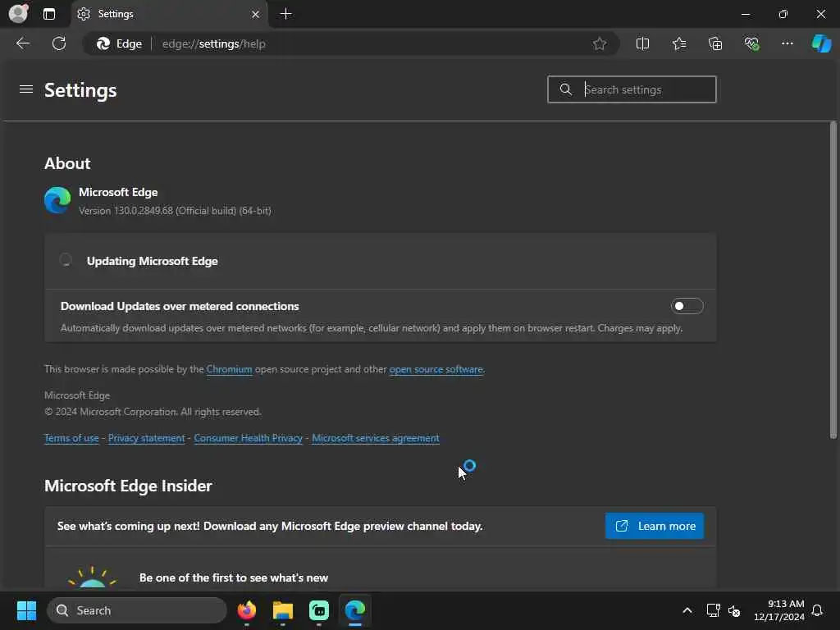Image resolution: width=840 pixels, height=630 pixels.
Task: Open File Explorer from the taskbar
Action: 283,610
